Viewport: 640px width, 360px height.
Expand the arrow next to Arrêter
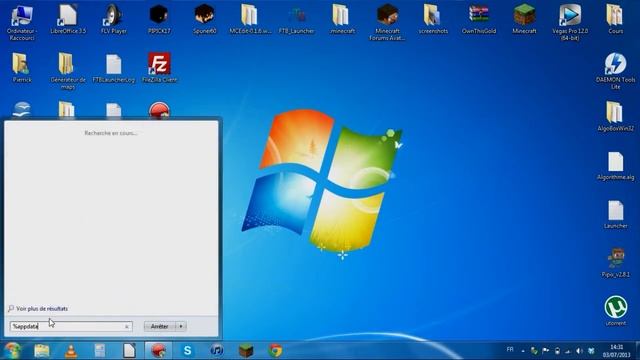coord(181,326)
